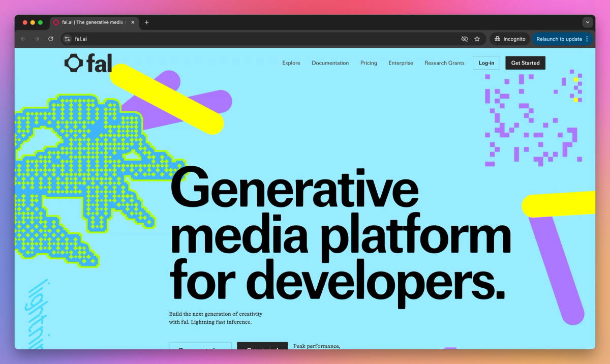The width and height of the screenshot is (610, 364).
Task: Close the fal.ai browser tab
Action: tap(133, 22)
